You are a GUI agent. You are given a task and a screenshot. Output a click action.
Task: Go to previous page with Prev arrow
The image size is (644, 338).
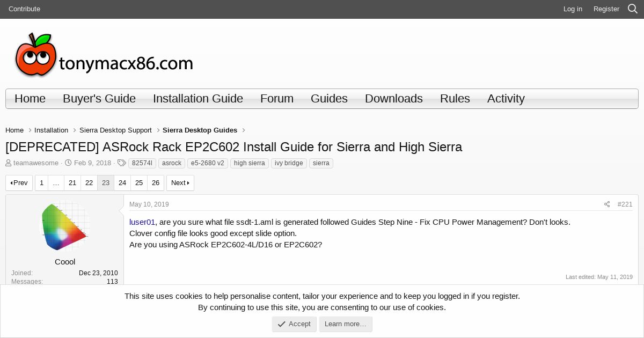(19, 183)
